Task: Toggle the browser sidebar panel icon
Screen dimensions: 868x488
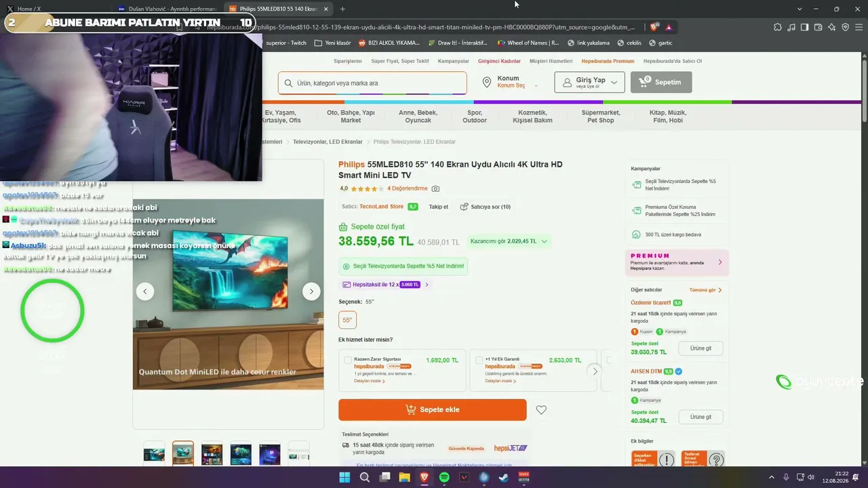Action: [x=804, y=27]
